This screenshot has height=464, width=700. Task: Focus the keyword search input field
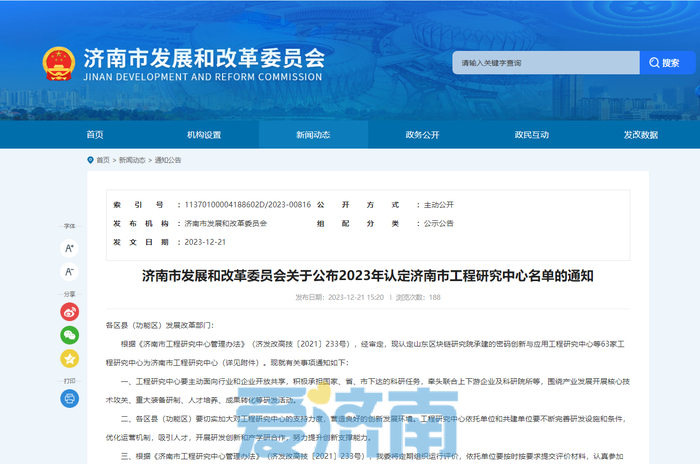click(x=546, y=63)
